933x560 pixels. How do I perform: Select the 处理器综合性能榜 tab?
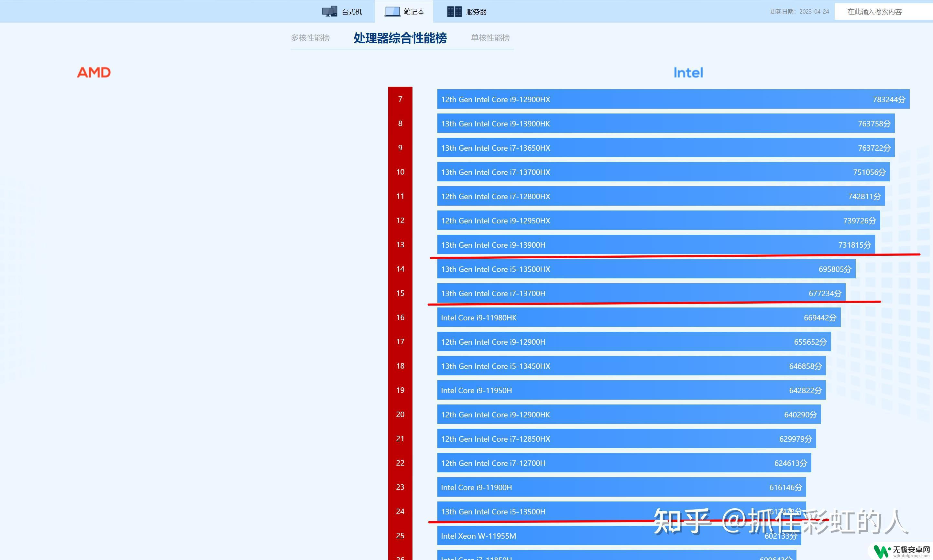tap(400, 38)
